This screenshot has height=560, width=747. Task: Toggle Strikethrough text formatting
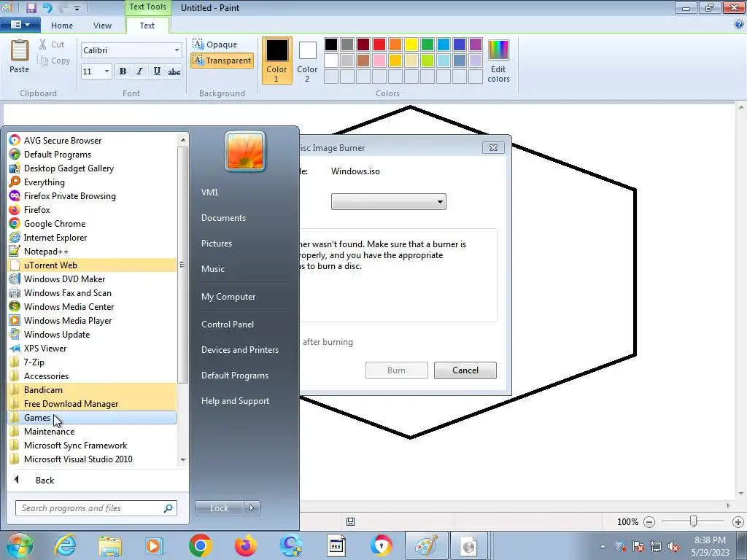pyautogui.click(x=174, y=71)
